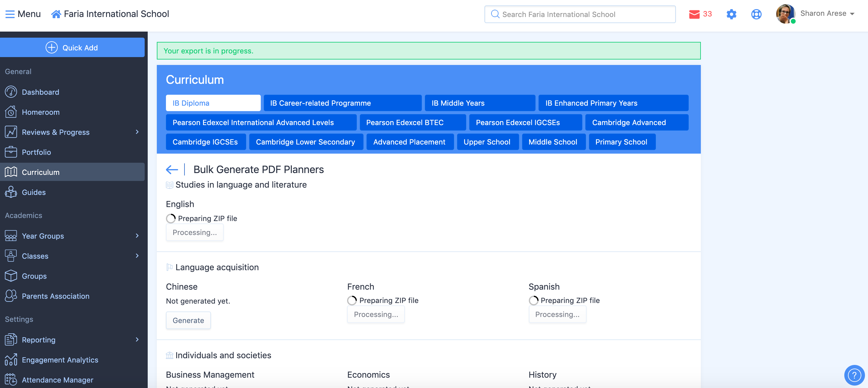
Task: Click the 33 unread messages count
Action: (x=707, y=14)
